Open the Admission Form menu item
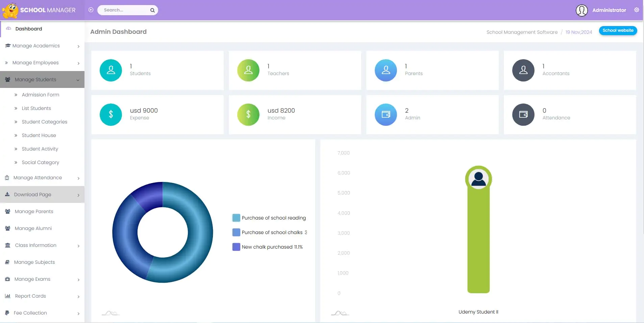 41,95
